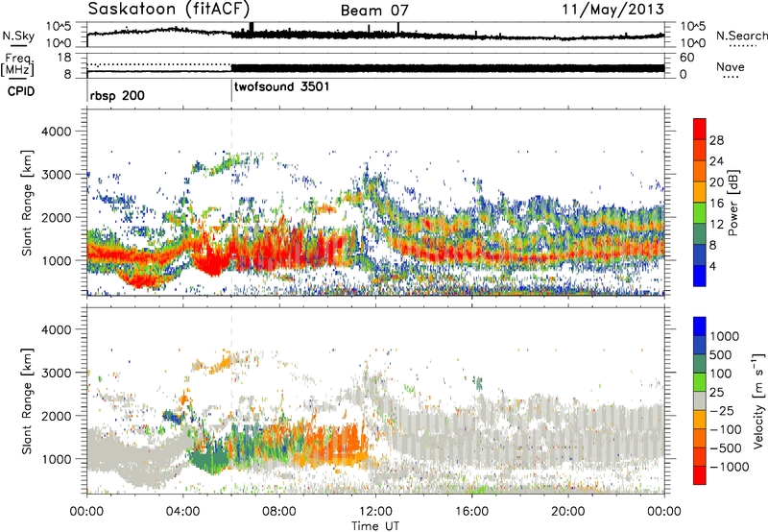Click the 'rbsp 200' CPID marker text
Screen dimensions: 768x532
(117, 95)
